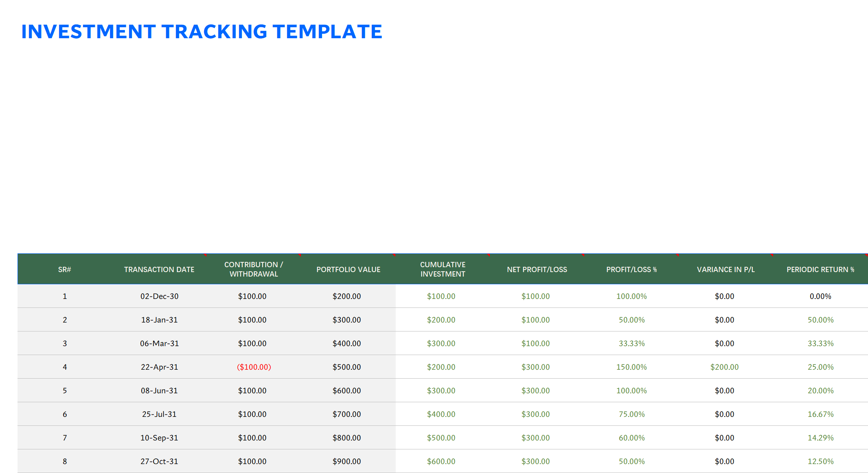This screenshot has width=868, height=473.
Task: Select the Cumulative Investment column header
Action: pos(443,269)
